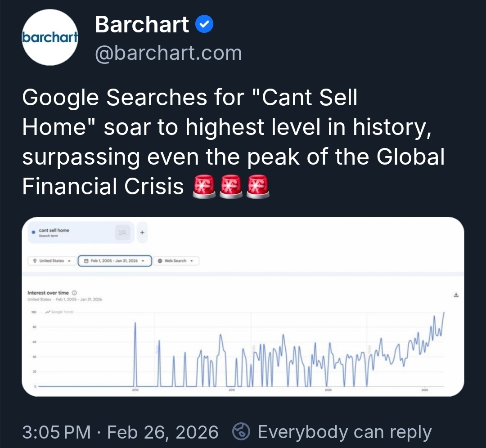Viewport: 486px width, 448px height.
Task: Download the chart using the download icon
Action: click(456, 295)
